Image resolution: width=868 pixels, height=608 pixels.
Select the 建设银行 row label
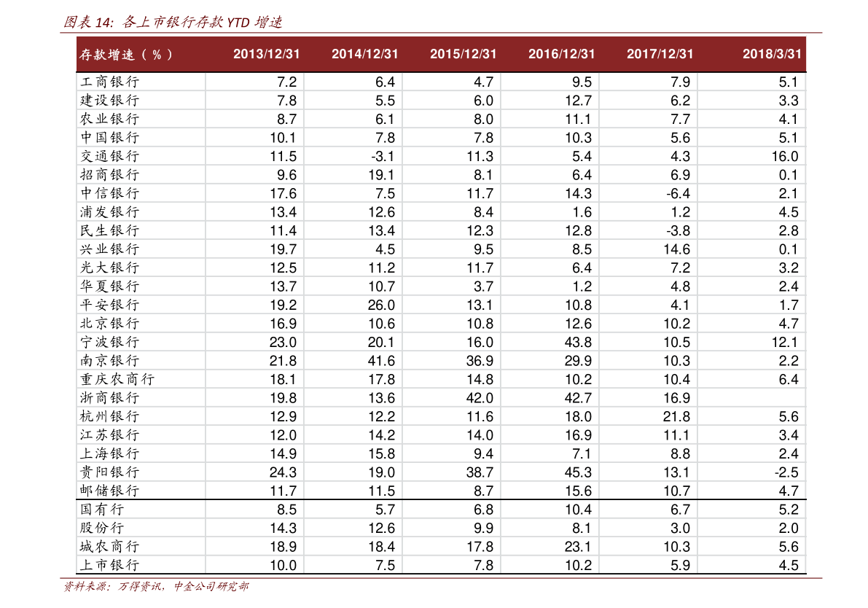[109, 100]
